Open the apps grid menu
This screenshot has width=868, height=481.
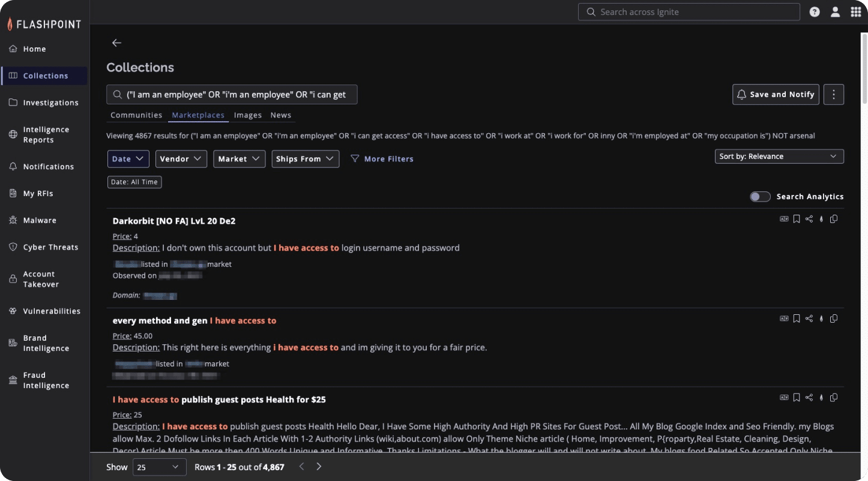[x=855, y=12]
